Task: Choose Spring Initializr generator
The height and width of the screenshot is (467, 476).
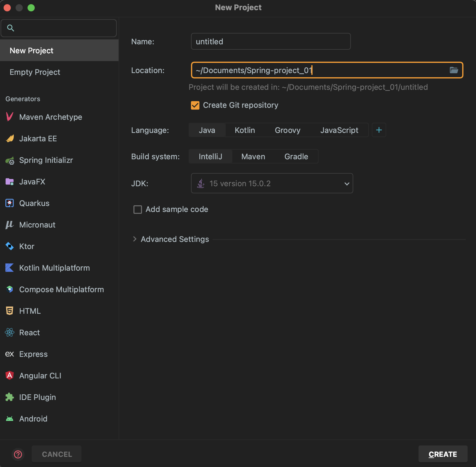Action: (x=59, y=160)
